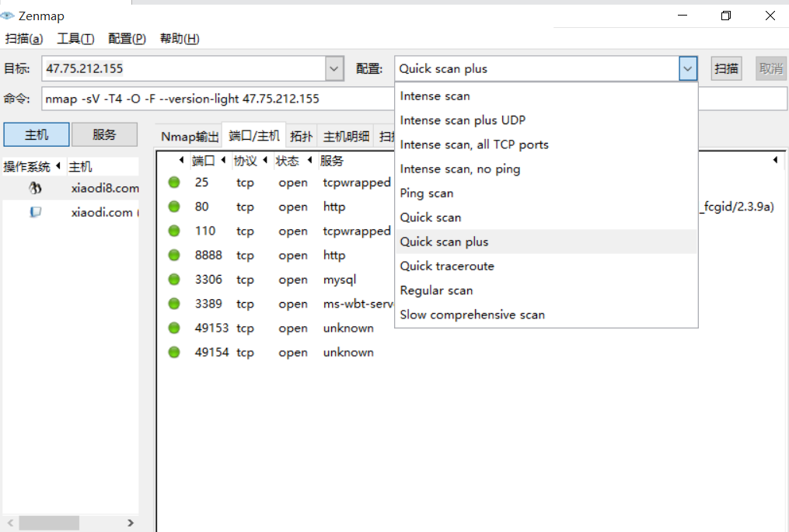Click the Zenmap eye icon in title bar
Viewport: 789px width, 532px height.
coord(7,16)
